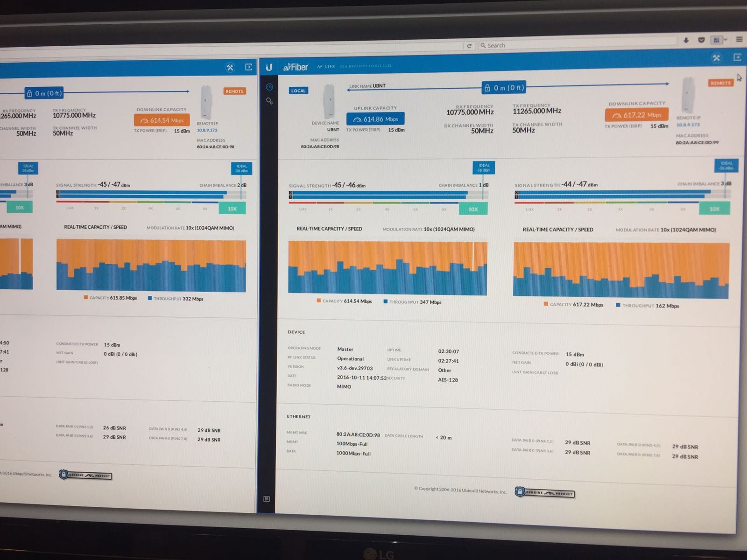
Task: Open remote IP link 10.8.9.173
Action: coord(688,125)
